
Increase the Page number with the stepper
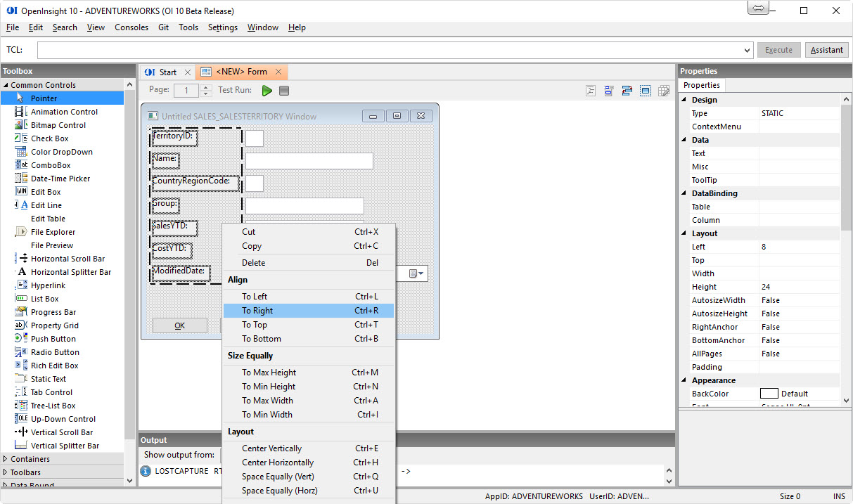point(205,87)
